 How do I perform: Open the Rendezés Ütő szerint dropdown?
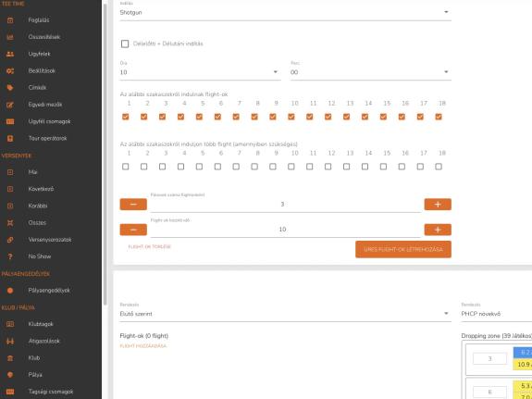(x=285, y=314)
